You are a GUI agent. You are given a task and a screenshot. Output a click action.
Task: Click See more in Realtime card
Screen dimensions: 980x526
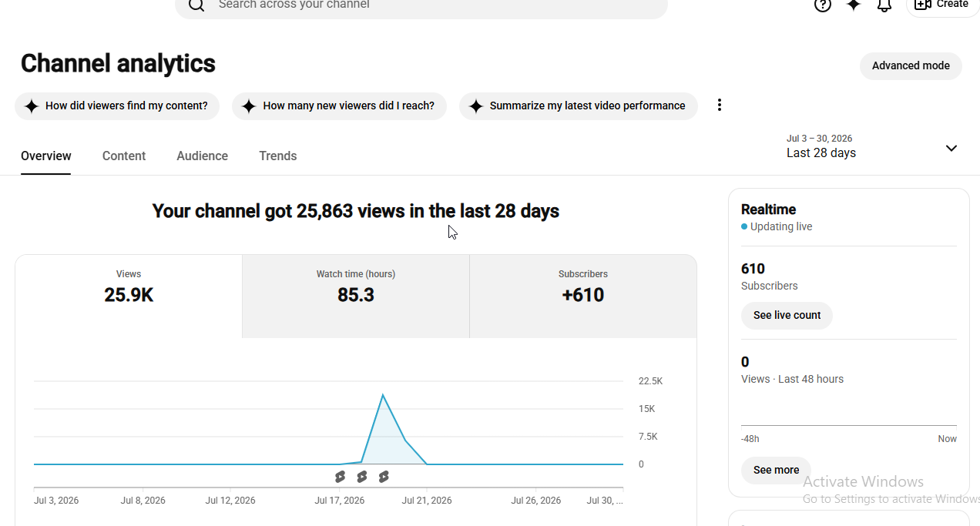(x=776, y=470)
